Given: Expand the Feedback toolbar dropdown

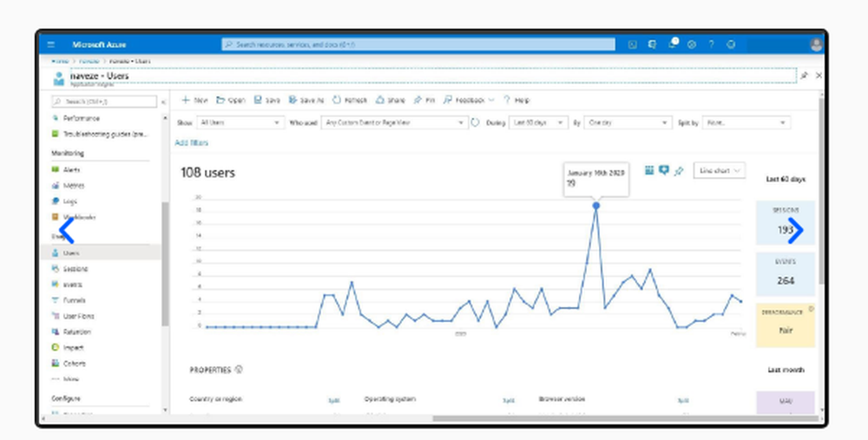Looking at the screenshot, I should click(469, 100).
